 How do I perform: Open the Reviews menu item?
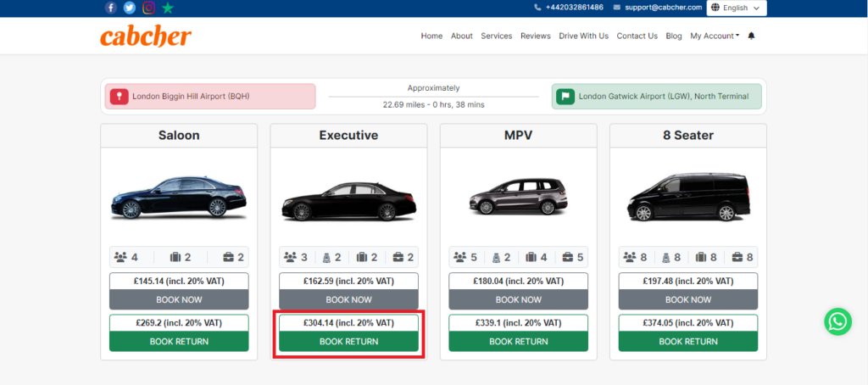(x=536, y=36)
